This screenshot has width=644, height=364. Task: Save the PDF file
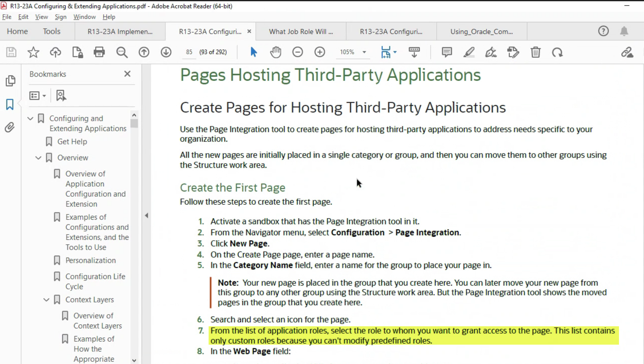coord(11,52)
